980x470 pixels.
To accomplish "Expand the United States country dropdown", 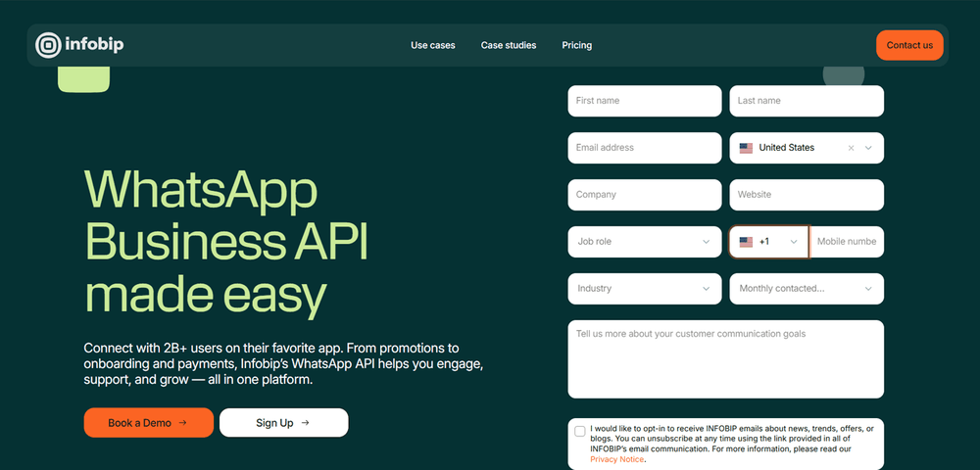I will point(868,148).
